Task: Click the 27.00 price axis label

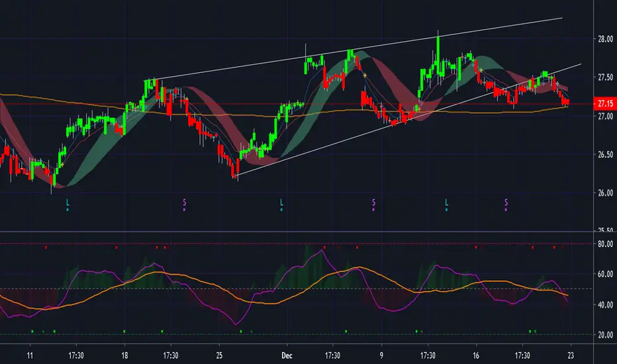Action: pos(605,116)
